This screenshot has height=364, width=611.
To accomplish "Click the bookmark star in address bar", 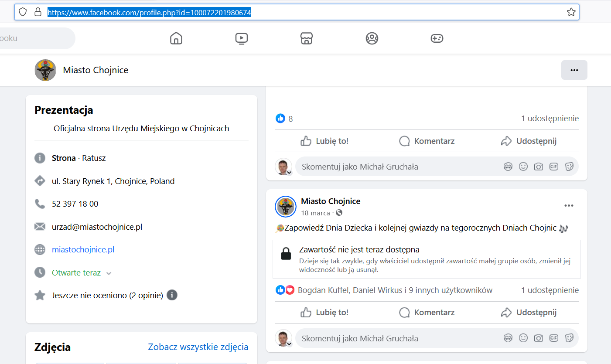I will click(x=571, y=12).
